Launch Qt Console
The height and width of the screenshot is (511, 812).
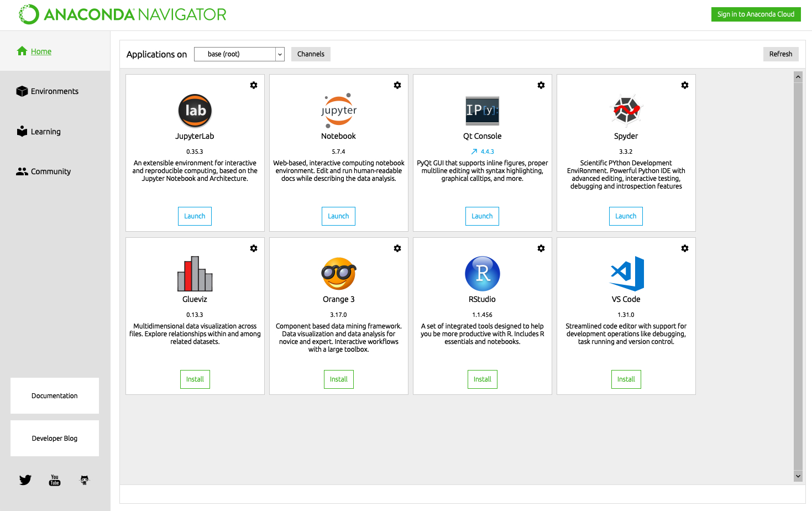[x=482, y=216]
